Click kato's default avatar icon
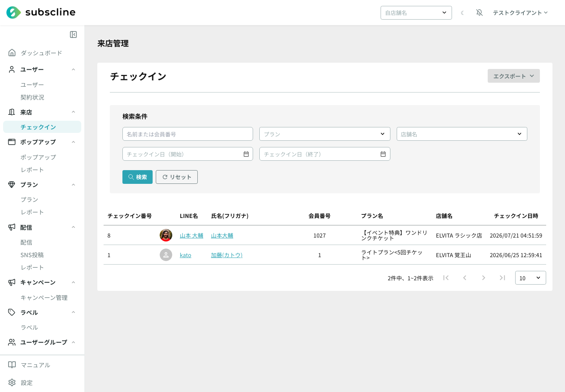This screenshot has width=565, height=392. point(166,255)
